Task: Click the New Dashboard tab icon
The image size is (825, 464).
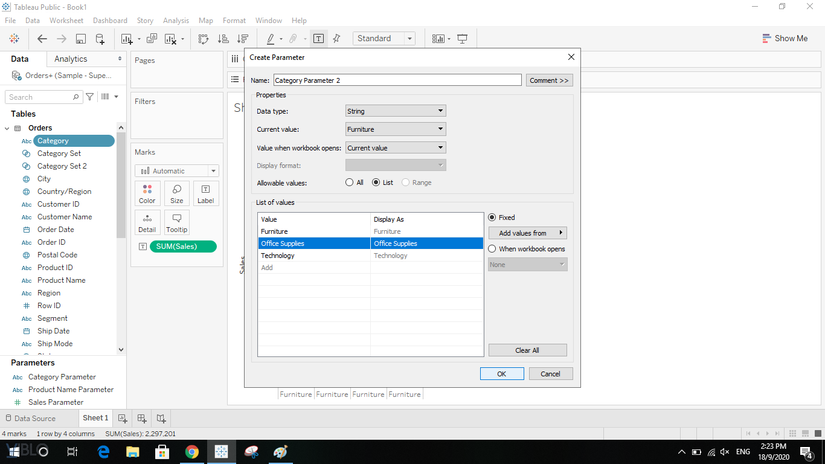Action: pos(142,418)
